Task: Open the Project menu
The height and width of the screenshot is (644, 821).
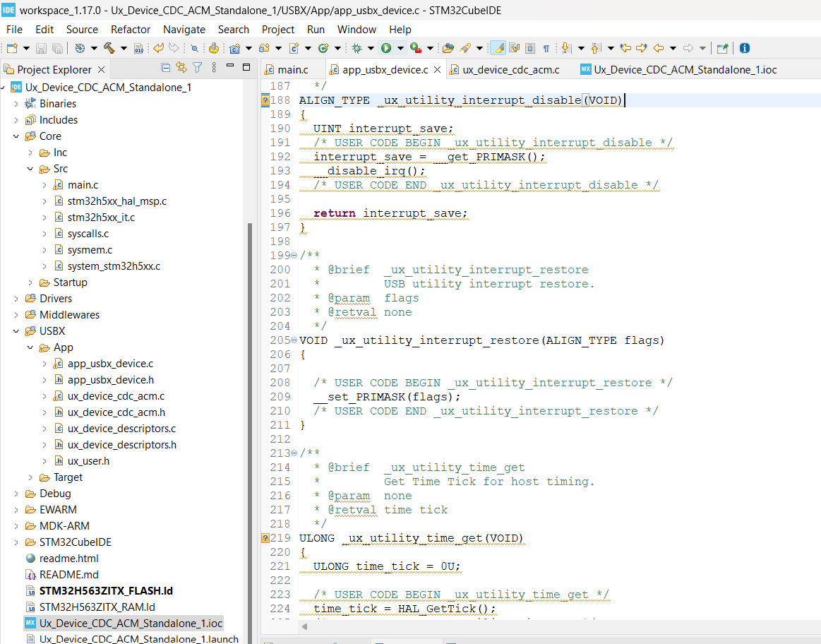Action: point(277,29)
